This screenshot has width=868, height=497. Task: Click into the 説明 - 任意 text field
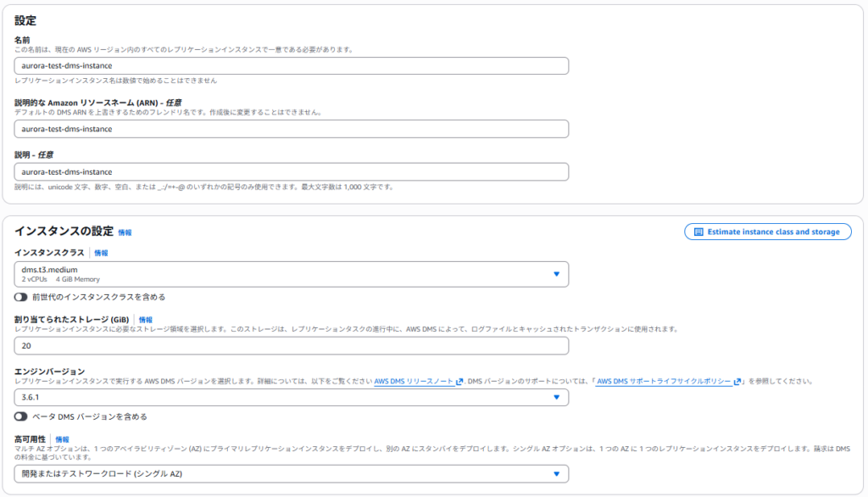291,171
